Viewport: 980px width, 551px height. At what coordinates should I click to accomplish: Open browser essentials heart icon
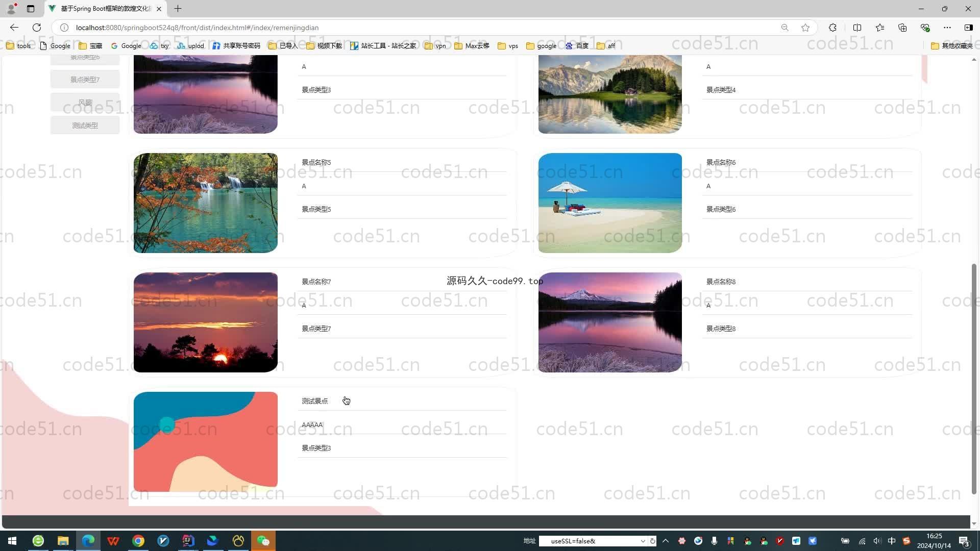click(x=925, y=28)
